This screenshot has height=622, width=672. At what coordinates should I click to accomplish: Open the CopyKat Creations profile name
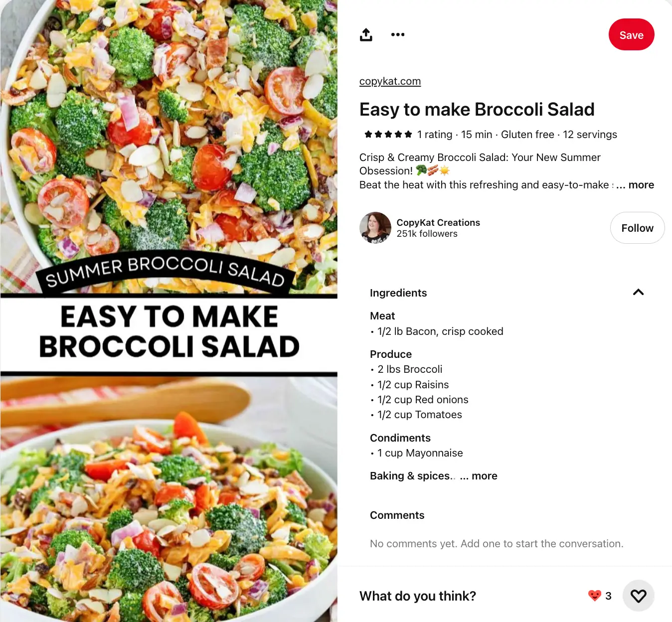click(x=438, y=222)
